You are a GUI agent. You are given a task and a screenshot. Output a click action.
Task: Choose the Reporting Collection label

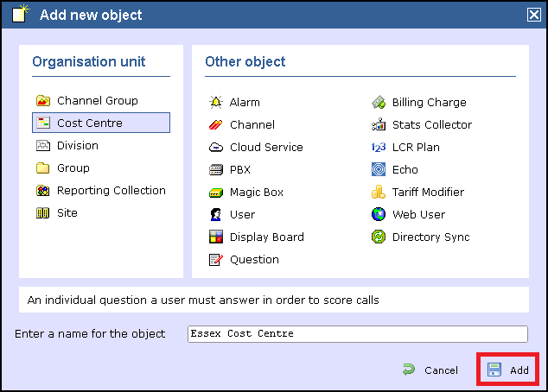112,191
